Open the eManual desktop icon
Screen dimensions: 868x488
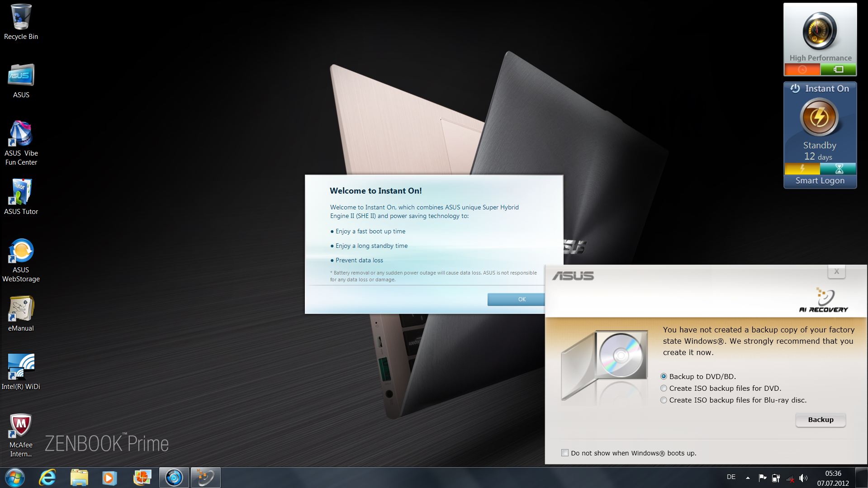point(21,314)
